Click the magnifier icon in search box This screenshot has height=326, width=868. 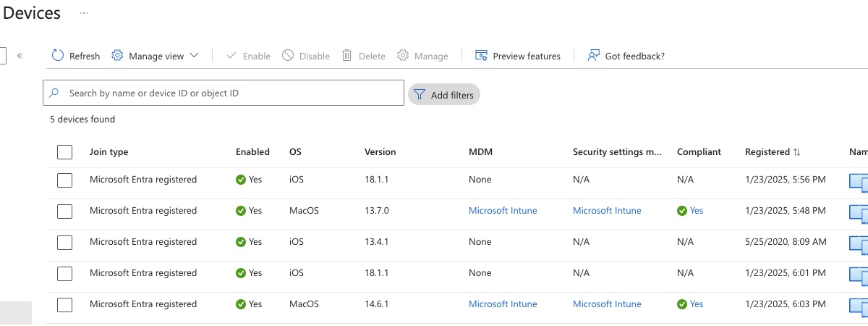point(54,93)
